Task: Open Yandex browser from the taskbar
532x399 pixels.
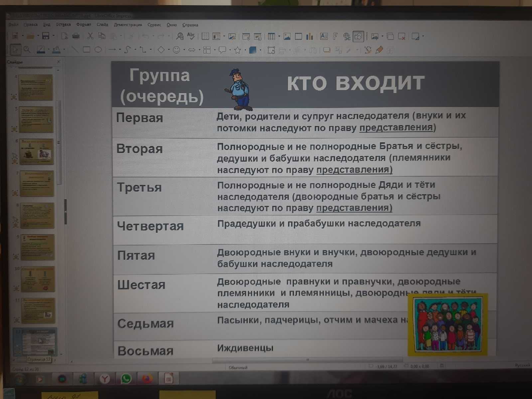Action: click(105, 379)
